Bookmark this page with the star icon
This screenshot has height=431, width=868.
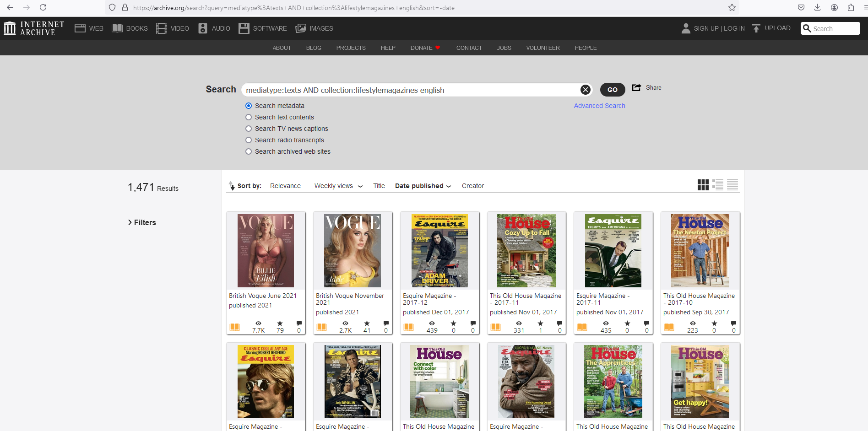(732, 7)
